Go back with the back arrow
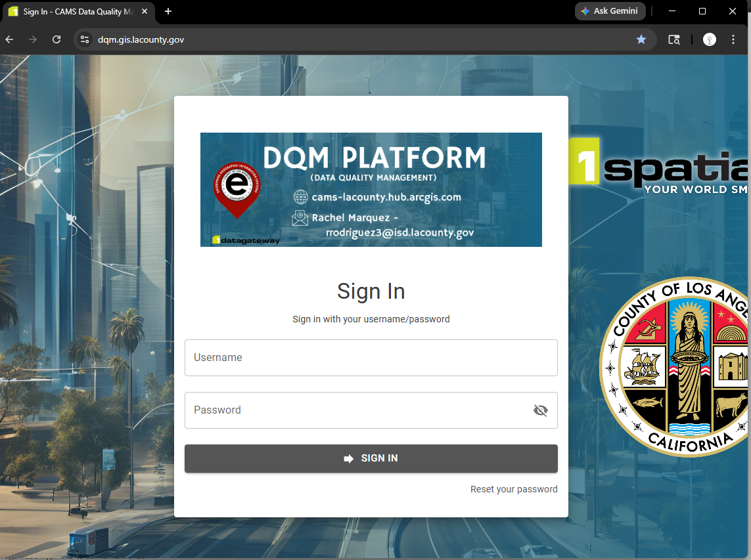 pyautogui.click(x=10, y=39)
